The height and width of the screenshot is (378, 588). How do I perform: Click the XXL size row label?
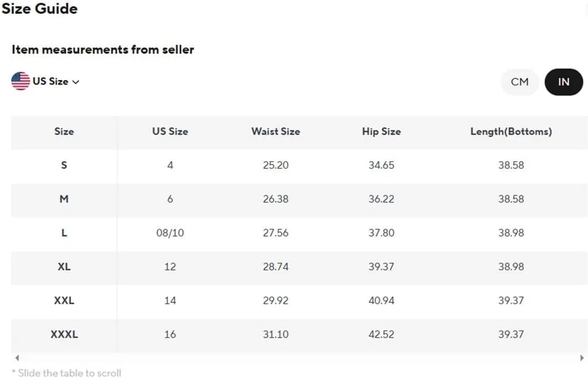click(64, 300)
